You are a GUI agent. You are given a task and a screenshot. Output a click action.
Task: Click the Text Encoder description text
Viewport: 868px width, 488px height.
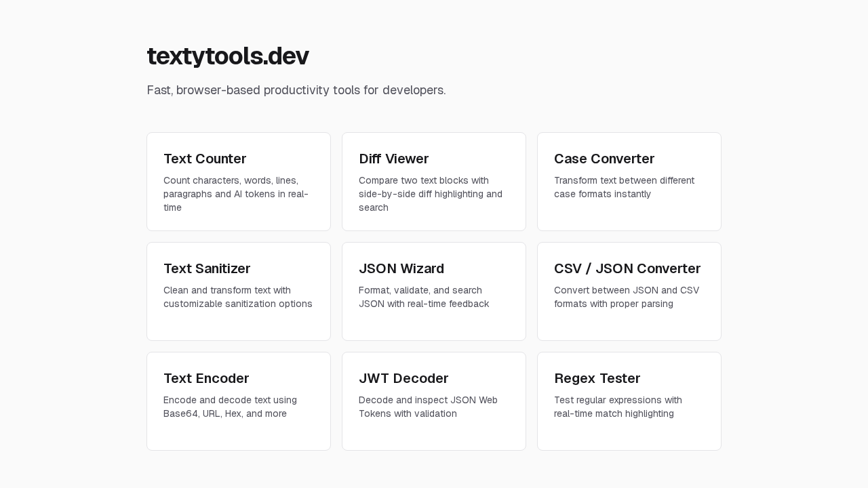click(230, 407)
